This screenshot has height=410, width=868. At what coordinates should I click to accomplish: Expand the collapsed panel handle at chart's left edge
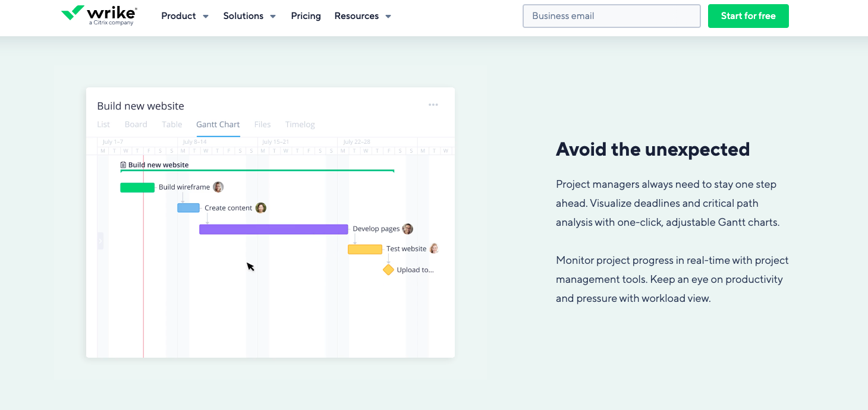click(100, 241)
